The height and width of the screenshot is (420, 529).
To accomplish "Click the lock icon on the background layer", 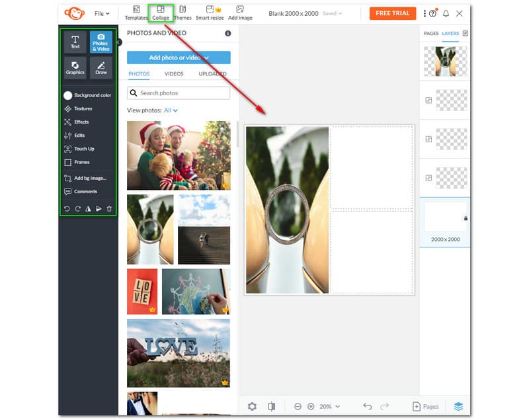I will coord(466,218).
